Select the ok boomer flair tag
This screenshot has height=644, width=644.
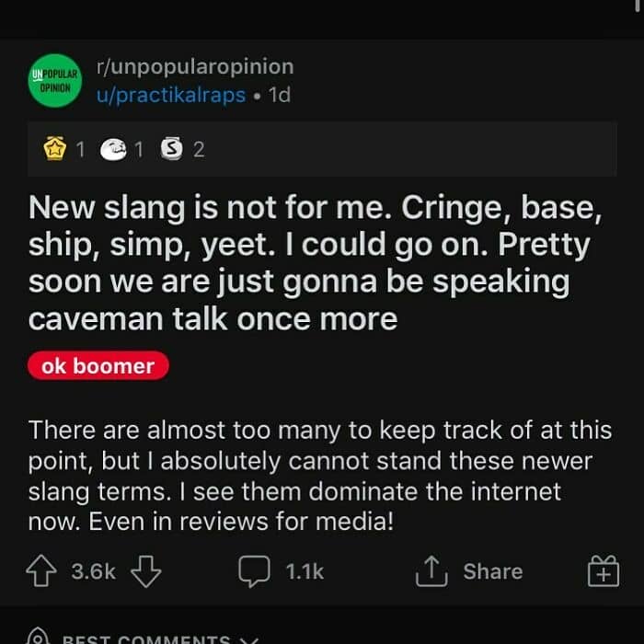[98, 365]
